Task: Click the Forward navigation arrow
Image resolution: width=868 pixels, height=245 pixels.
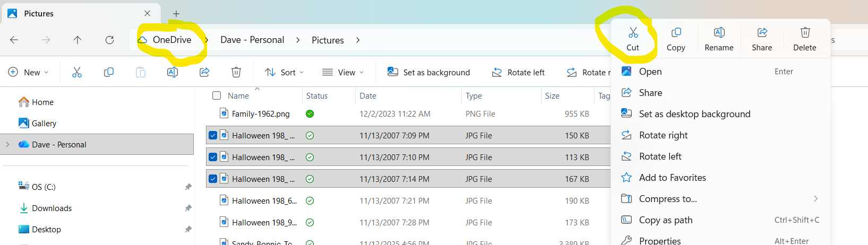Action: pos(46,40)
